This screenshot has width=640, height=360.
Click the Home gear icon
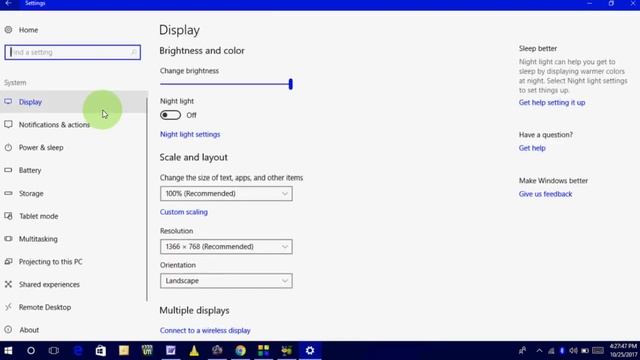click(x=8, y=30)
